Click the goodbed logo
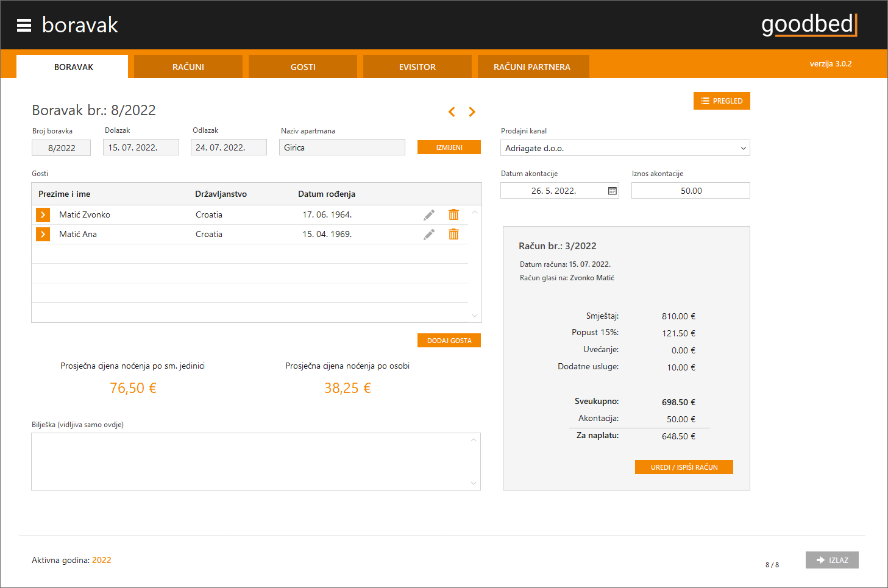Image resolution: width=888 pixels, height=588 pixels. [x=809, y=25]
